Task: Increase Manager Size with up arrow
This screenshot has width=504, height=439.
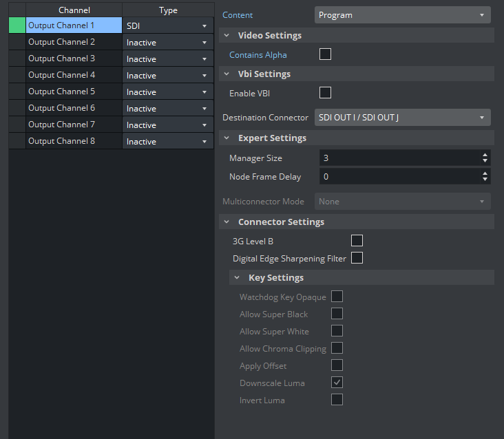Action: tap(485, 155)
